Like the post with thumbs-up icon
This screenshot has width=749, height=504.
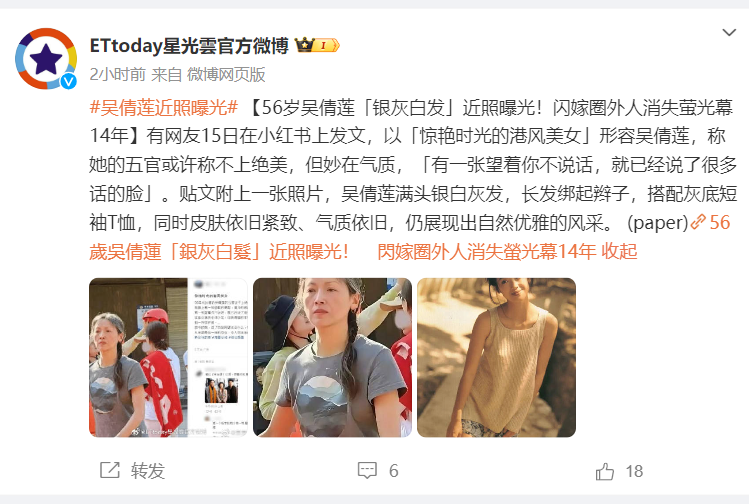coord(605,471)
